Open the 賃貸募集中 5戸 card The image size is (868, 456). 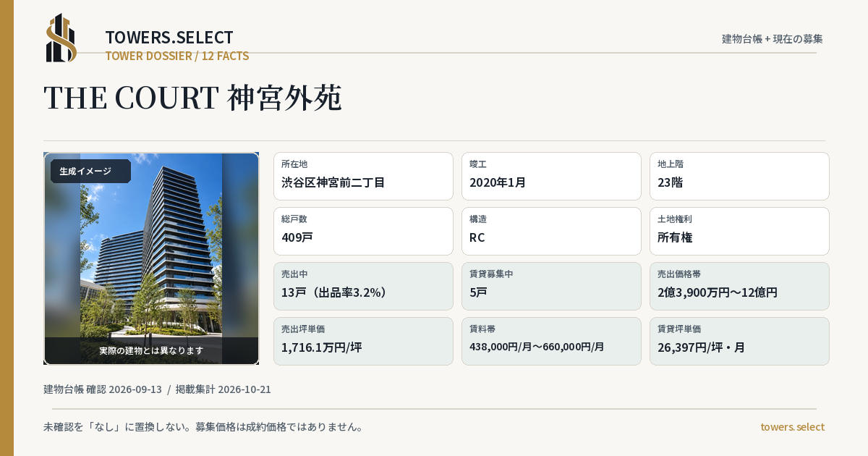[x=551, y=286]
